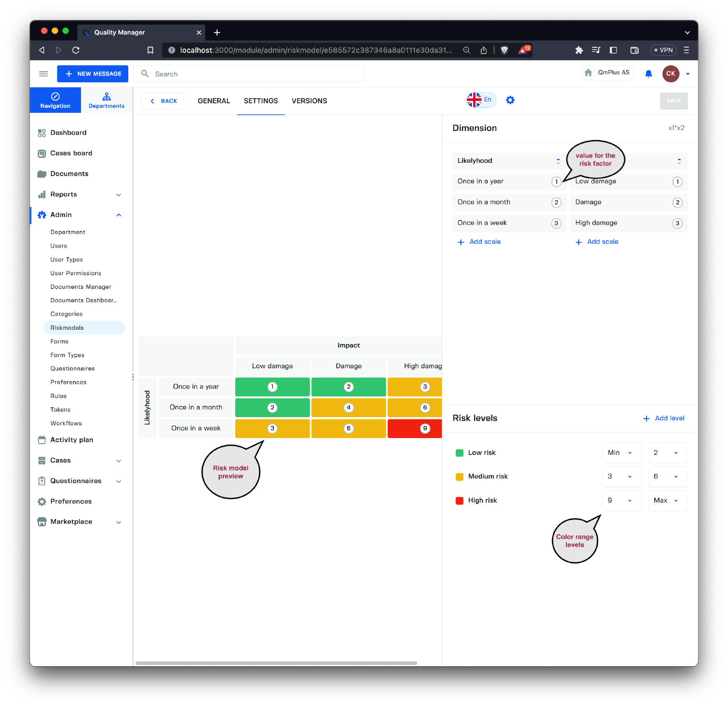Open the Activity plan calendar item
The height and width of the screenshot is (706, 728).
click(x=71, y=440)
